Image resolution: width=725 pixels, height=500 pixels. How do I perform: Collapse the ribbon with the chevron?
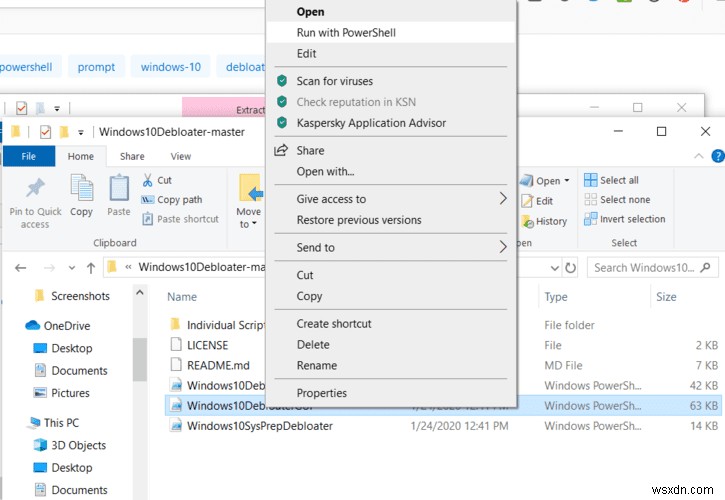699,156
